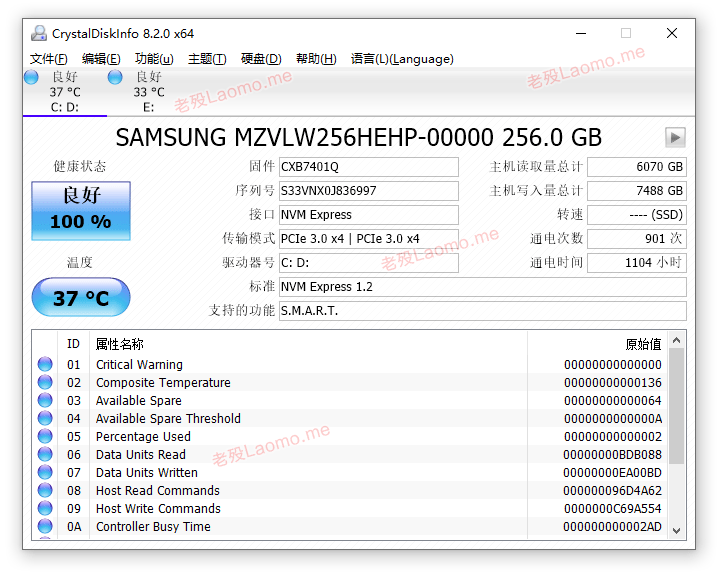Close the CrystalDiskInfo window
724x579 pixels.
672,33
